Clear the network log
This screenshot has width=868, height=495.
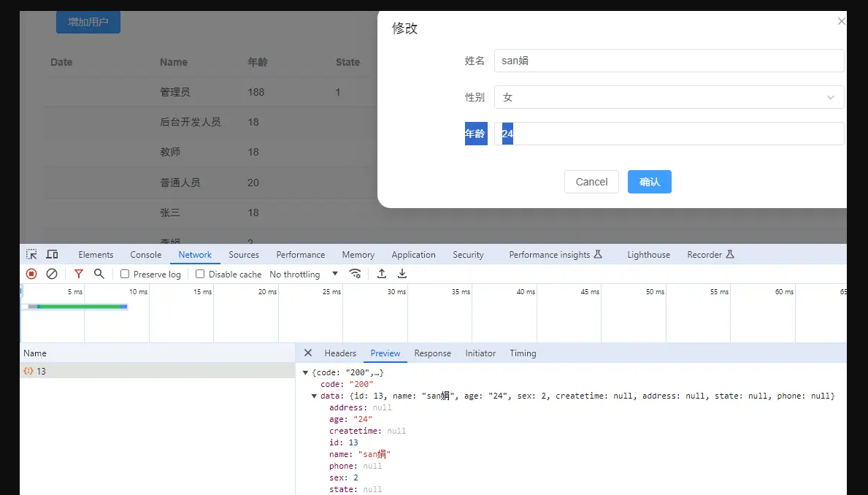pyautogui.click(x=52, y=274)
